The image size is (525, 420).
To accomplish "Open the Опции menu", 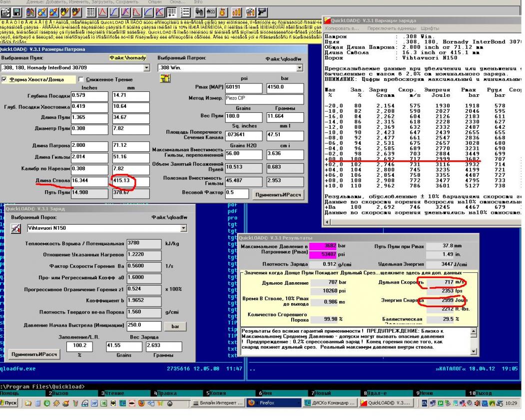I will [x=156, y=2].
